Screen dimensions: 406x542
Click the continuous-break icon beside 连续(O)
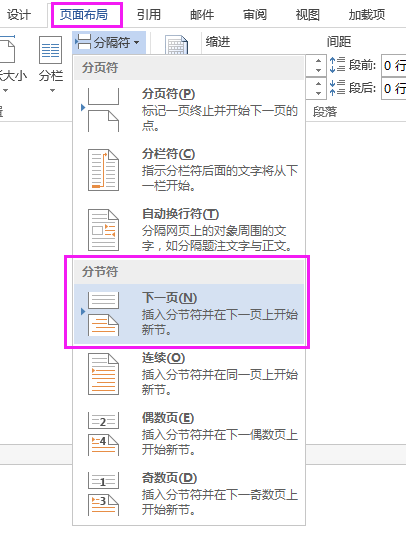tap(103, 374)
